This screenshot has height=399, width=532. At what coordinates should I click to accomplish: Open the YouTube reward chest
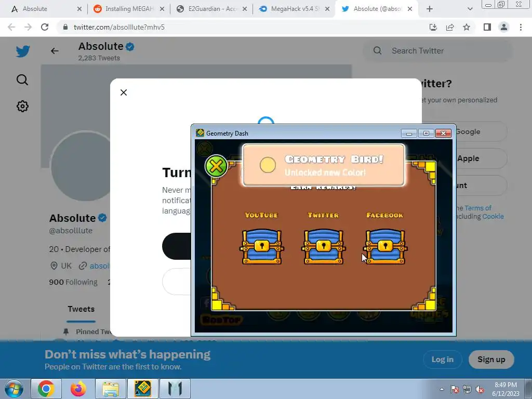click(x=262, y=247)
